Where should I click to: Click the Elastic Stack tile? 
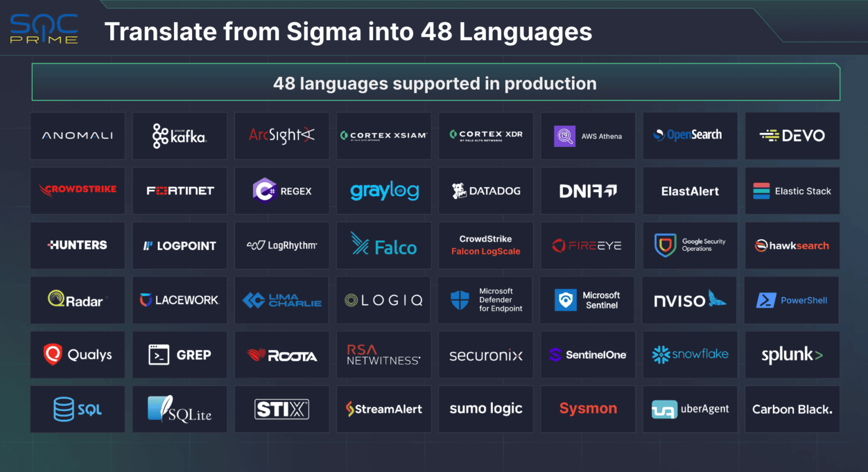click(x=792, y=190)
